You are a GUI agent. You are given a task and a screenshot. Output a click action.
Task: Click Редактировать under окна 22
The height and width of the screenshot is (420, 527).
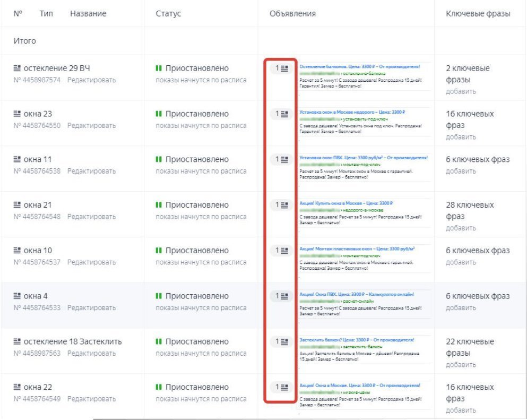pyautogui.click(x=91, y=399)
